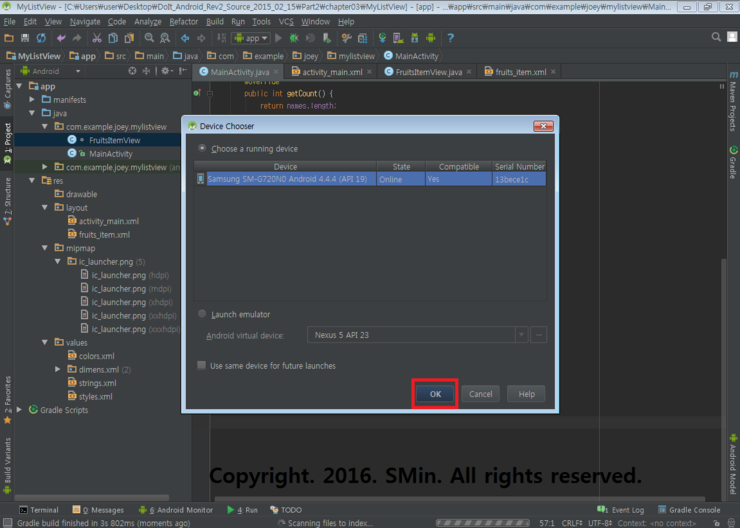The image size is (740, 528).
Task: Click the mylistview breadcrumb item
Action: pos(351,56)
